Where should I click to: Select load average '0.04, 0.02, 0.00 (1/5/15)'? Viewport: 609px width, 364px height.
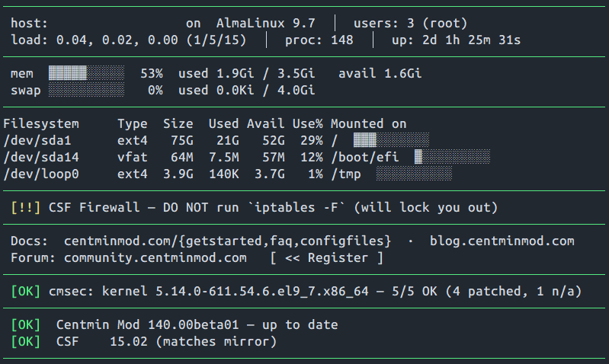click(x=151, y=40)
